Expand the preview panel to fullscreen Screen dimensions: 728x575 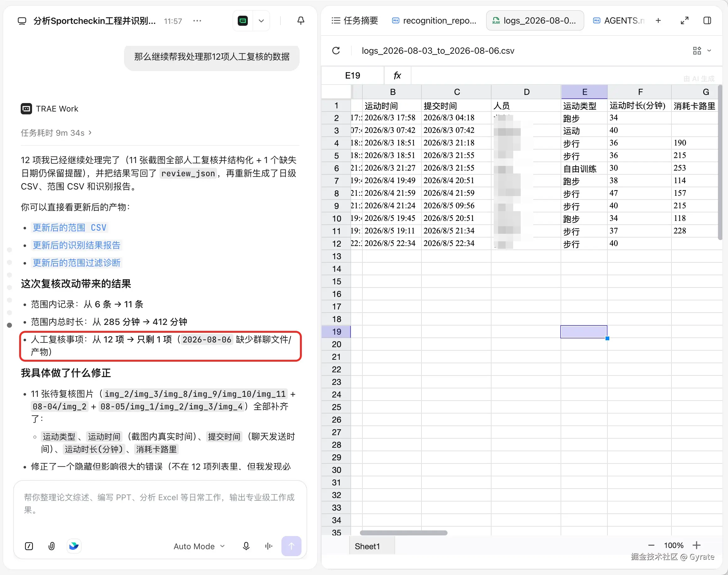coord(685,20)
